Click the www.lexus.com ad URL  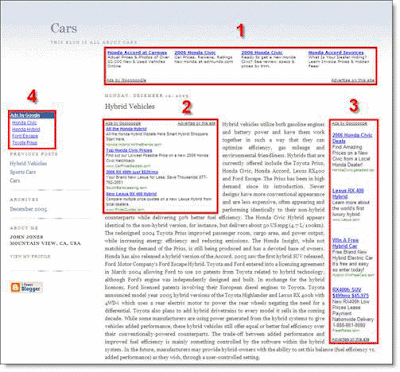tap(346, 220)
